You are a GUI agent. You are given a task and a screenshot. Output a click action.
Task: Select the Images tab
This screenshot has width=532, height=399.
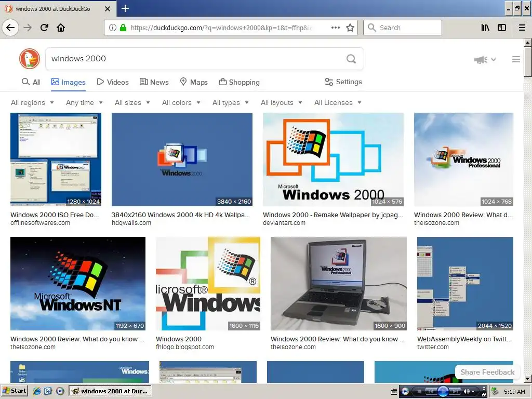pyautogui.click(x=68, y=82)
